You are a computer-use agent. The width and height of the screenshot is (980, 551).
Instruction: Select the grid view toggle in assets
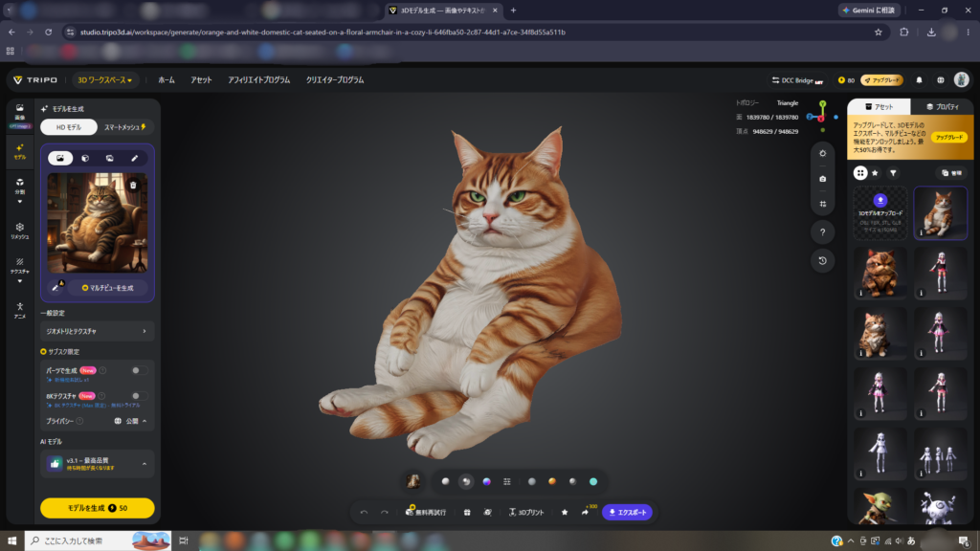pos(860,173)
